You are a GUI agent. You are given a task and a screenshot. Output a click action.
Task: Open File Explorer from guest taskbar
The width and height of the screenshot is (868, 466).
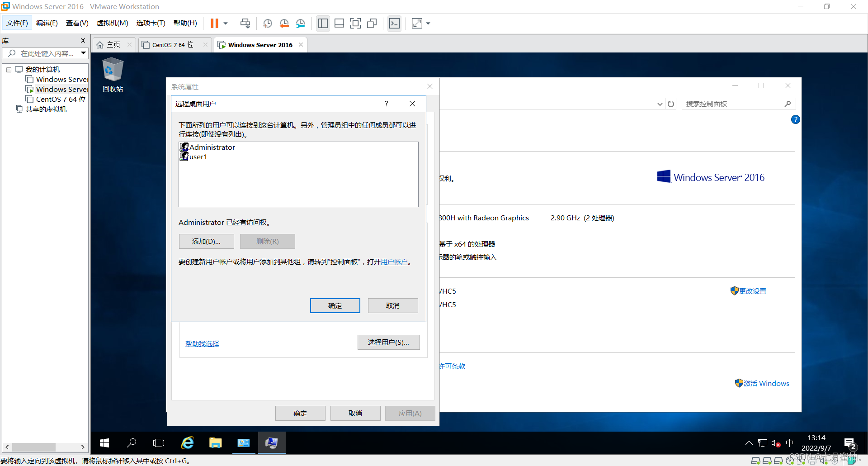pos(216,443)
